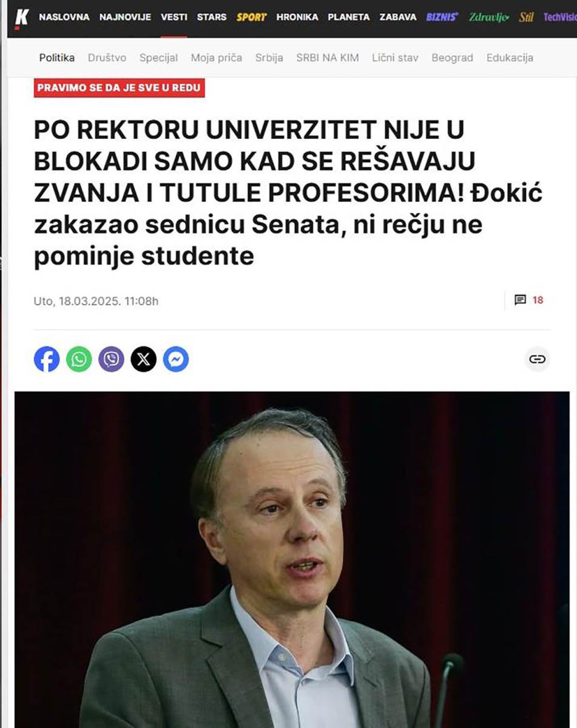Share the article on X
The image size is (577, 728).
click(x=142, y=360)
